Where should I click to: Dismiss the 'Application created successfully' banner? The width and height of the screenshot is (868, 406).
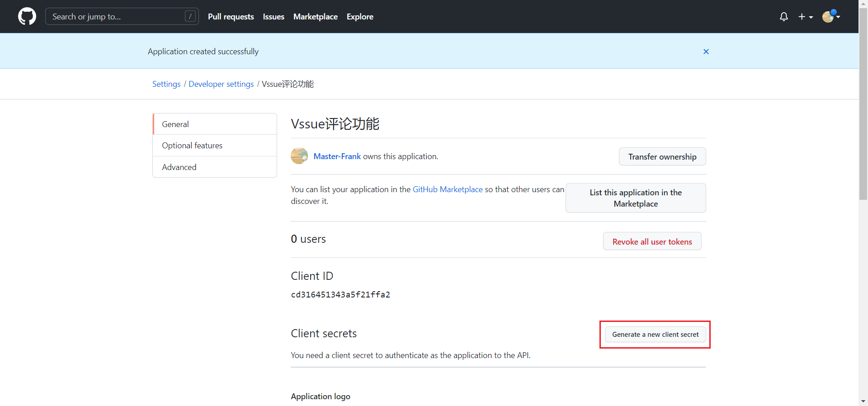tap(706, 52)
